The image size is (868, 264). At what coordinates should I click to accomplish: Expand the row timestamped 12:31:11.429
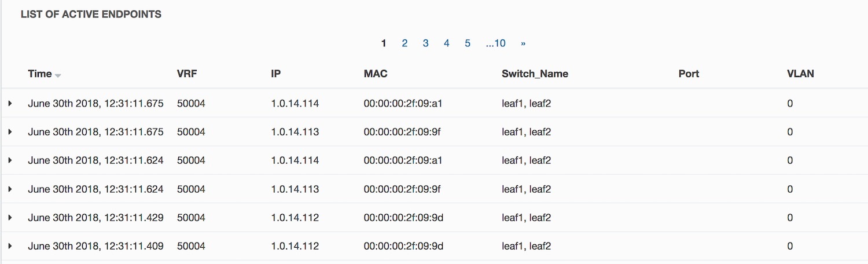pos(10,218)
